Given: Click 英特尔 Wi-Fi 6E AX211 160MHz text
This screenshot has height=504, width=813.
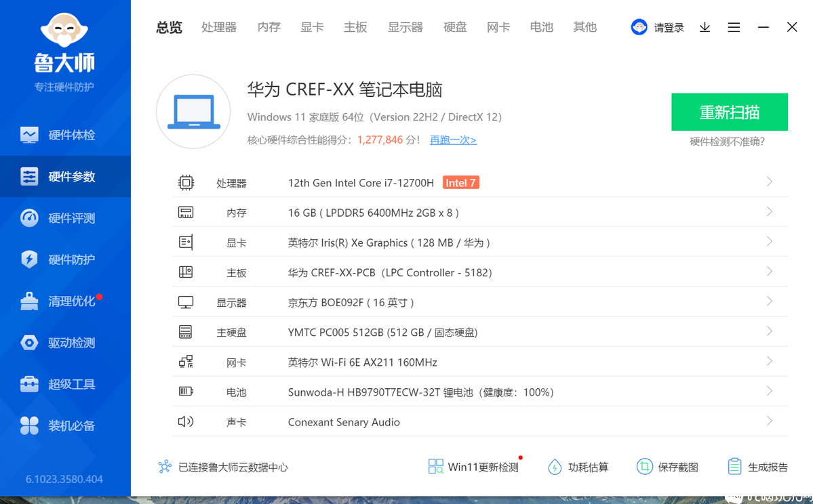Looking at the screenshot, I should tap(363, 362).
